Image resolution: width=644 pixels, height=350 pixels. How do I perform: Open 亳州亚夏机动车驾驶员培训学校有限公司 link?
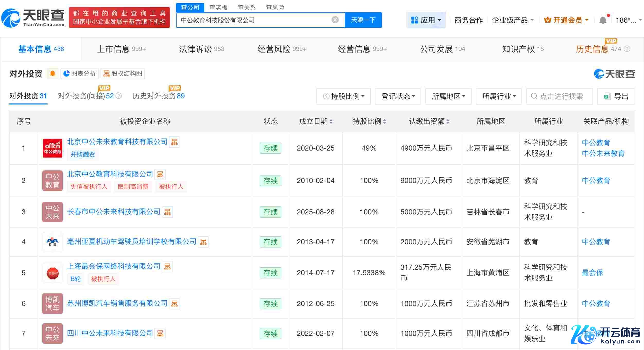pyautogui.click(x=132, y=242)
